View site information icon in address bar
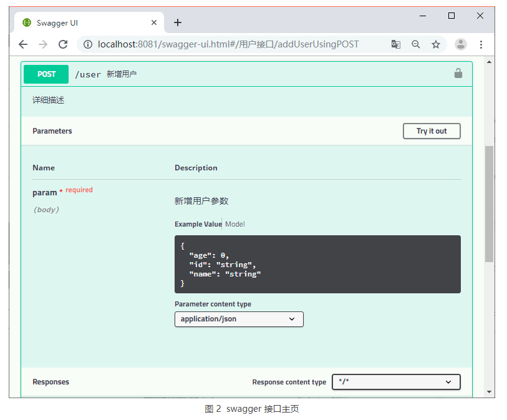This screenshot has height=420, width=507. point(88,44)
